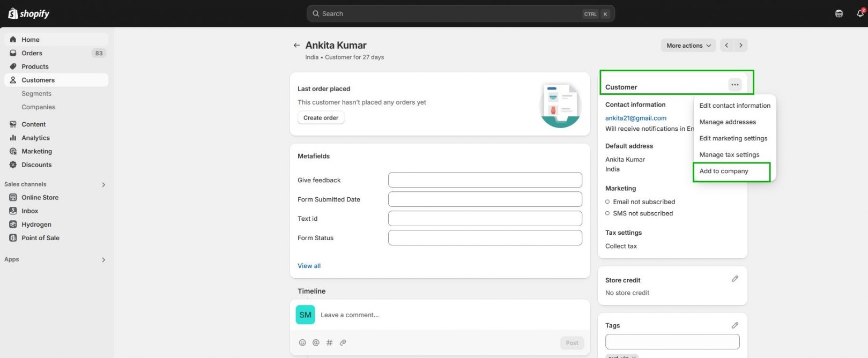868x358 pixels.
Task: Expand the Apps section in sidebar
Action: click(103, 260)
